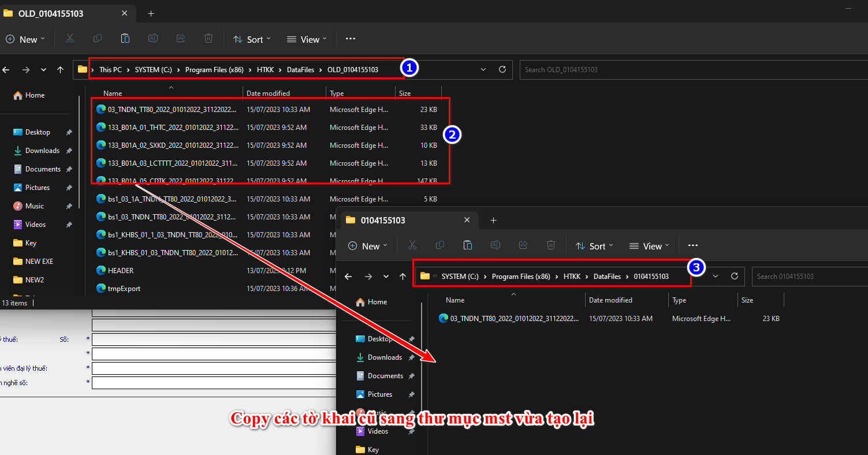Click HTKK in the front window breadcrumb
Screen dimensions: 868x455
coord(572,277)
